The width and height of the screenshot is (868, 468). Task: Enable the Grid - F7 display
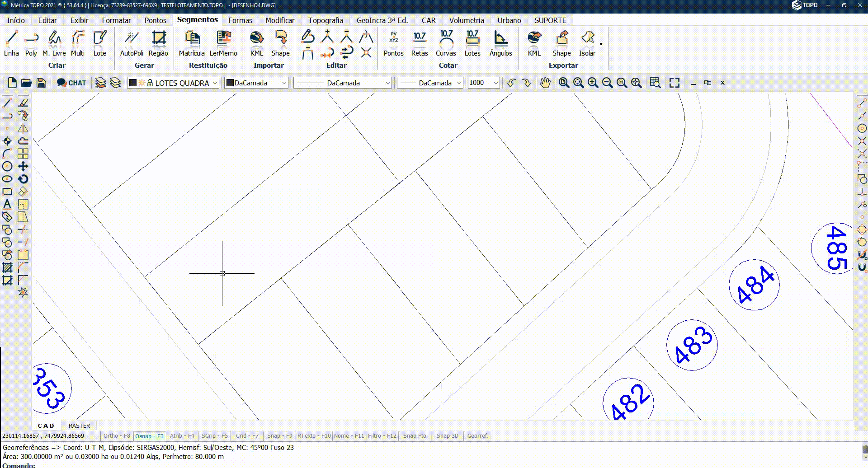(247, 435)
